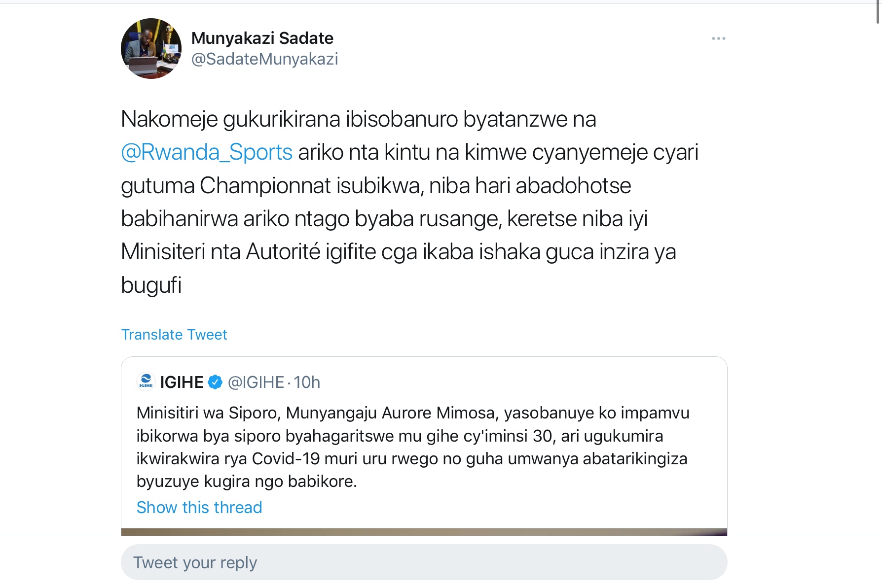This screenshot has width=882, height=588.
Task: Click Show this thread link
Action: (199, 507)
